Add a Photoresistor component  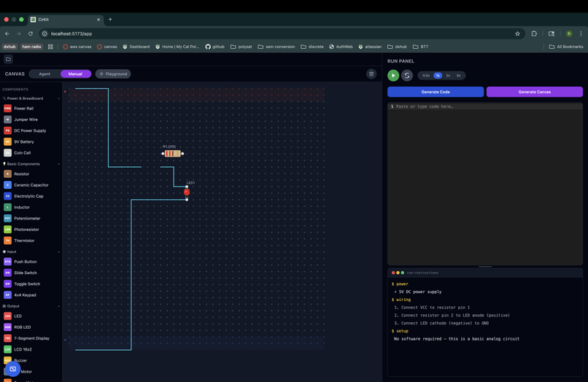(x=26, y=230)
